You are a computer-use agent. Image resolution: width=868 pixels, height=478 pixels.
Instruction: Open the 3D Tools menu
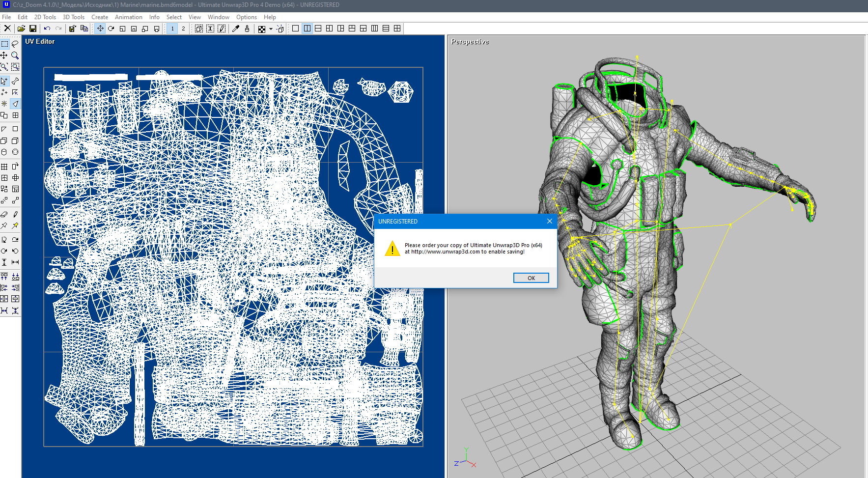tap(73, 17)
